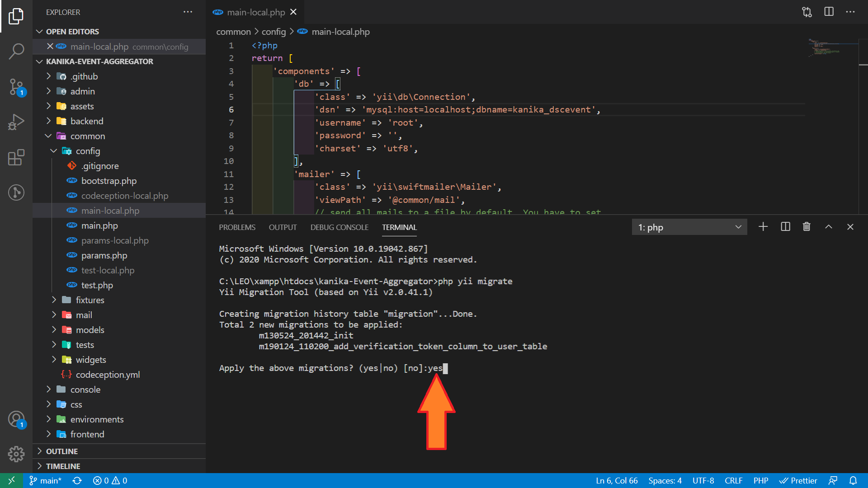This screenshot has height=488, width=868.
Task: Open the Run and Debug view
Action: (16, 122)
